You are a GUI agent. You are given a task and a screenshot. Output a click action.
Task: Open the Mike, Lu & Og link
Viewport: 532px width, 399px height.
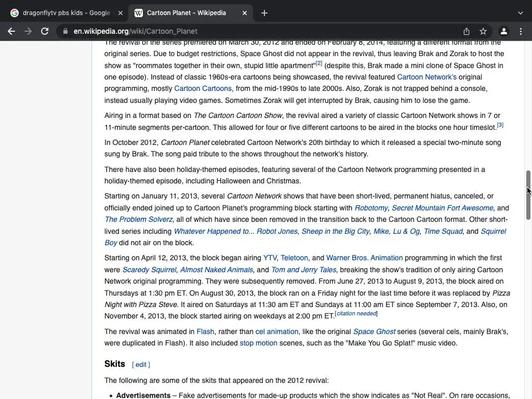click(x=396, y=231)
